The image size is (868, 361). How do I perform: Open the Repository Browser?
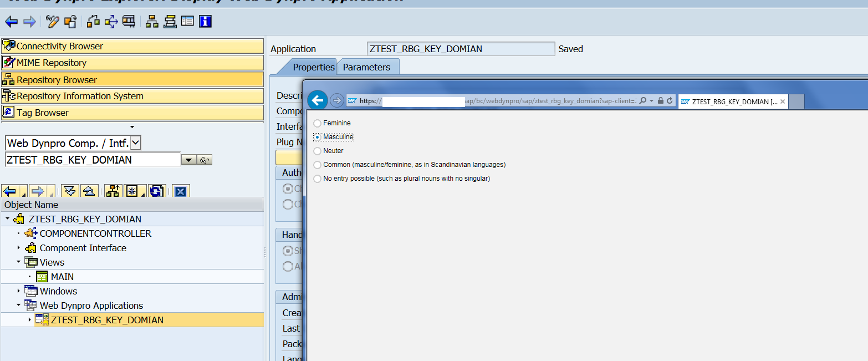132,79
